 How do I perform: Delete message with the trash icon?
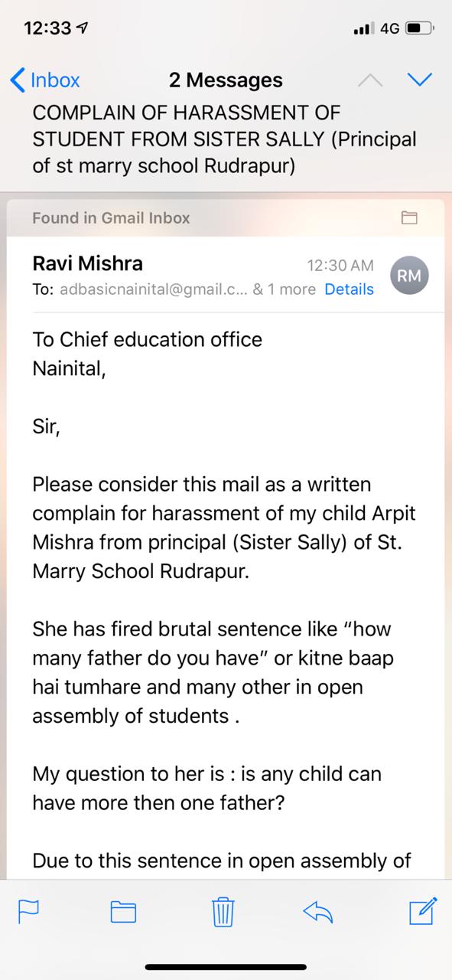click(223, 910)
